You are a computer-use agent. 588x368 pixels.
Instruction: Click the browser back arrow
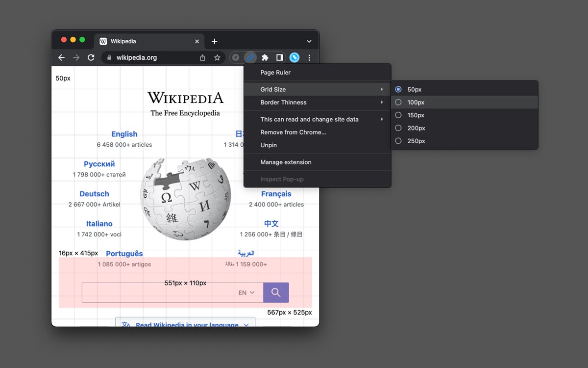point(61,57)
